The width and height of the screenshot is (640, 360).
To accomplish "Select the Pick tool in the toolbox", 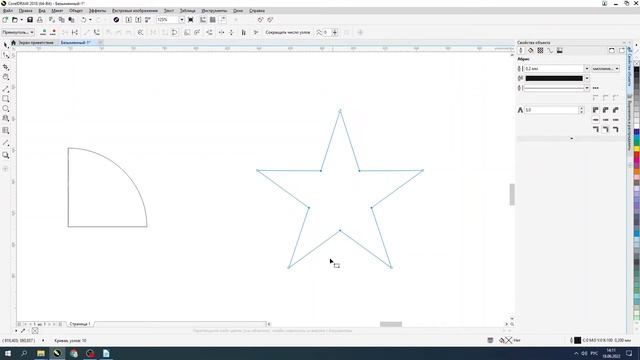I will coord(6,45).
